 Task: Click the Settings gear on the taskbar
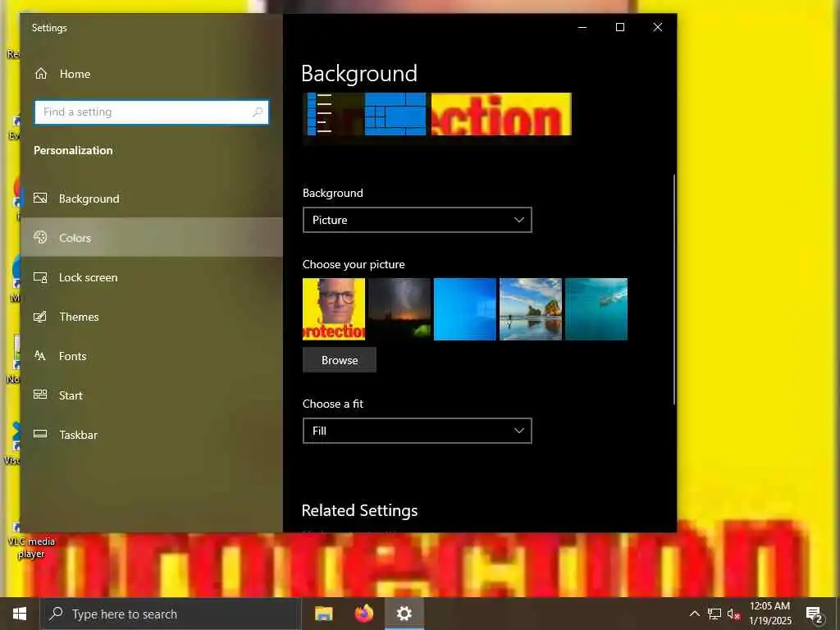(x=404, y=614)
